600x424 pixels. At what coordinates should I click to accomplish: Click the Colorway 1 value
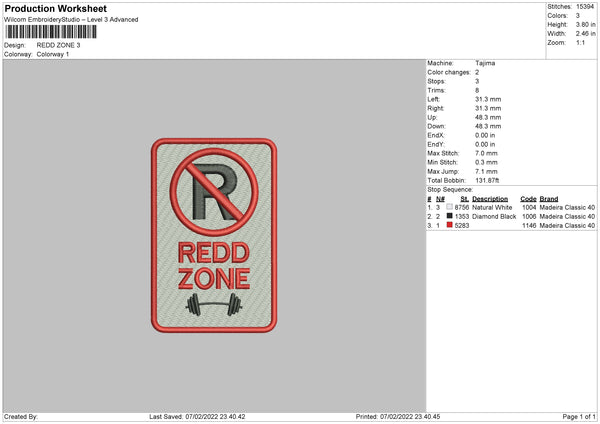coord(52,53)
